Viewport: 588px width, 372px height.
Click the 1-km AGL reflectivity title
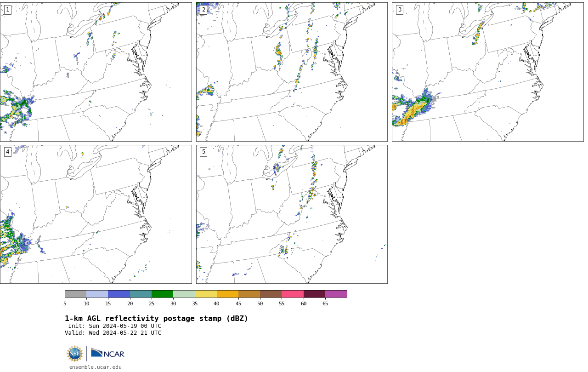pos(156,319)
